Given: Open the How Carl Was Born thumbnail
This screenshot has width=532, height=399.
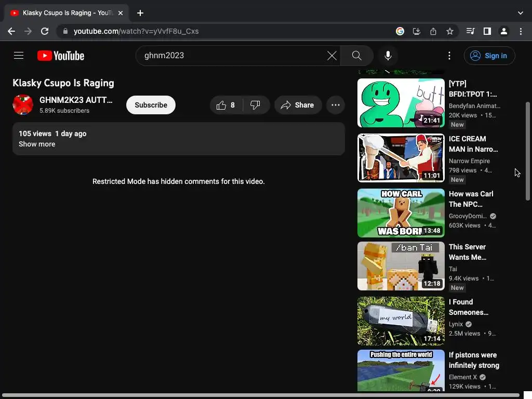Looking at the screenshot, I should click(401, 213).
